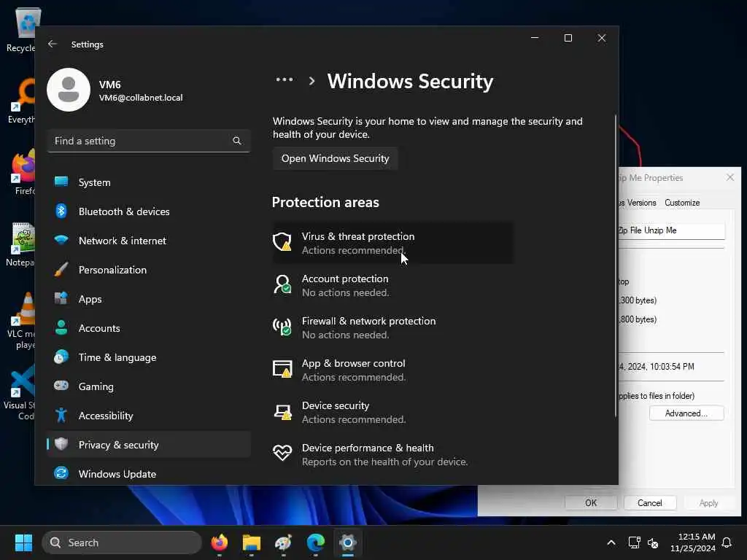Open the Windows Start menu

click(23, 542)
